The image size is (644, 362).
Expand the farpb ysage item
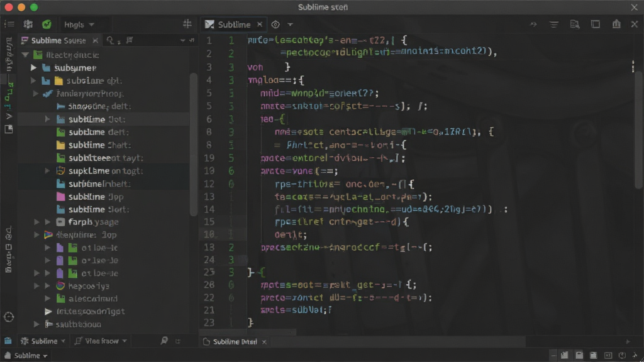(37, 222)
